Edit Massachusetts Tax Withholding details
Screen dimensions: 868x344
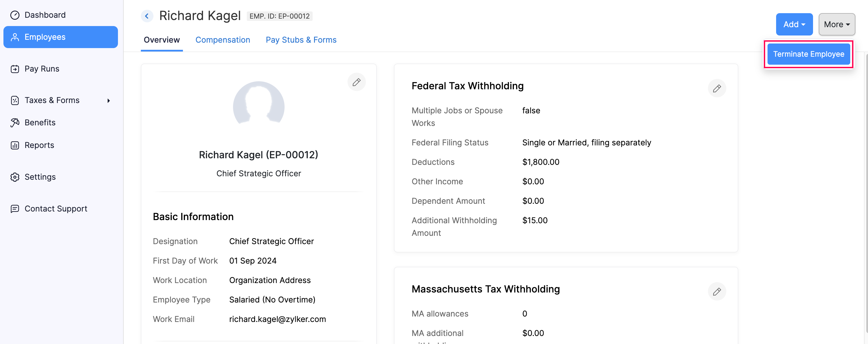click(717, 291)
